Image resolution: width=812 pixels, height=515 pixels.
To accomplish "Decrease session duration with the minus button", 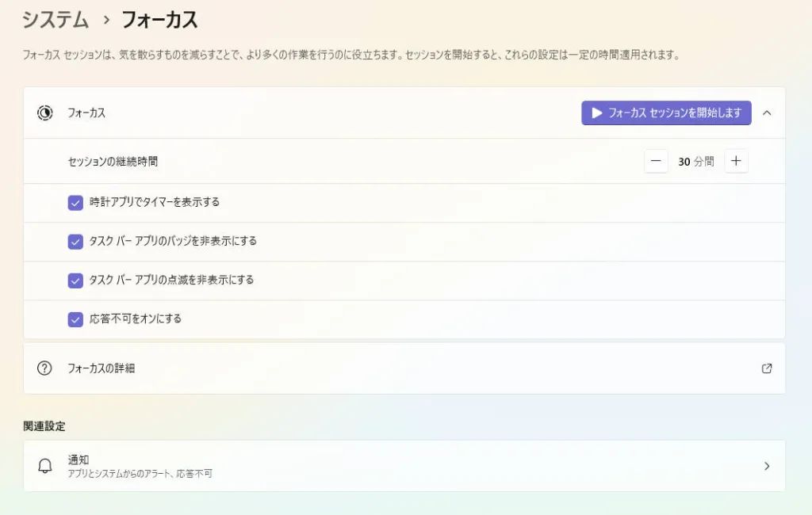I will coord(656,161).
